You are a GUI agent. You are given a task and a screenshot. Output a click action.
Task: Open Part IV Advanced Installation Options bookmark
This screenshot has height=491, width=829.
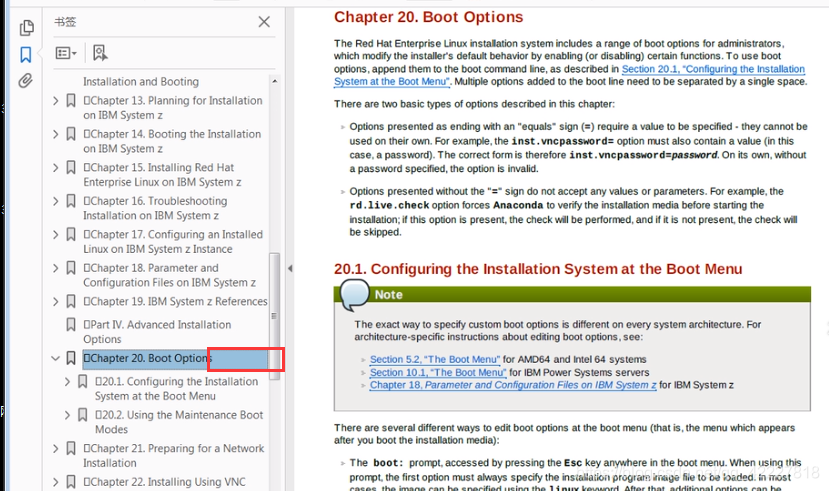[x=157, y=332]
